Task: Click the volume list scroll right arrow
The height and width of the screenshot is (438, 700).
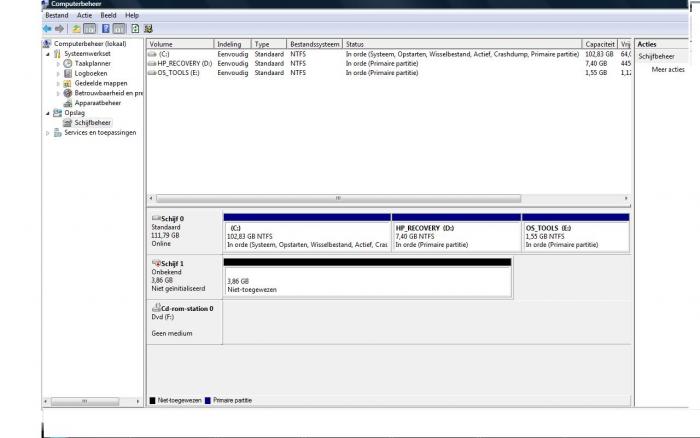Action: 626,198
